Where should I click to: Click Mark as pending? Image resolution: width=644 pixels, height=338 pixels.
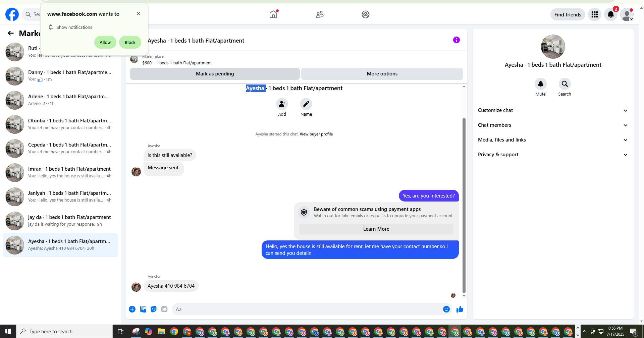[x=215, y=74]
